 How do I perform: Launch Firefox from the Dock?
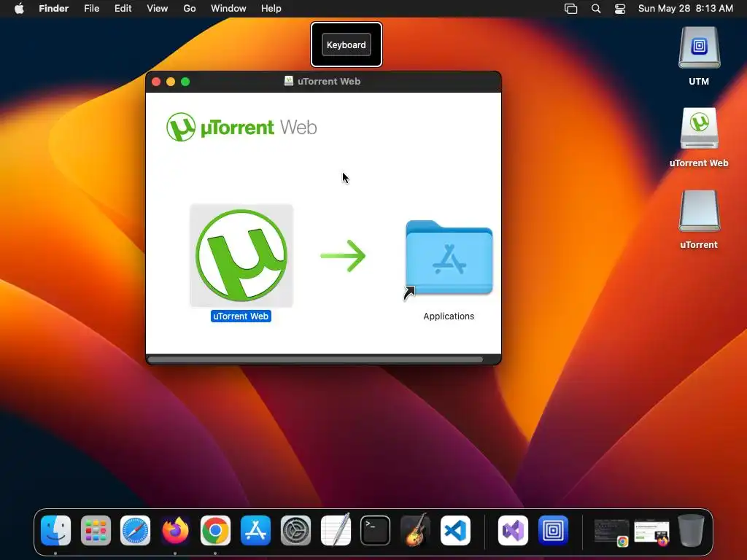pos(175,531)
